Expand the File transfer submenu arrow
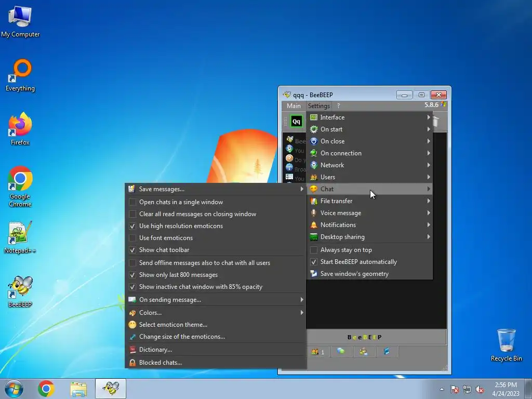This screenshot has width=532, height=399. pyautogui.click(x=429, y=201)
